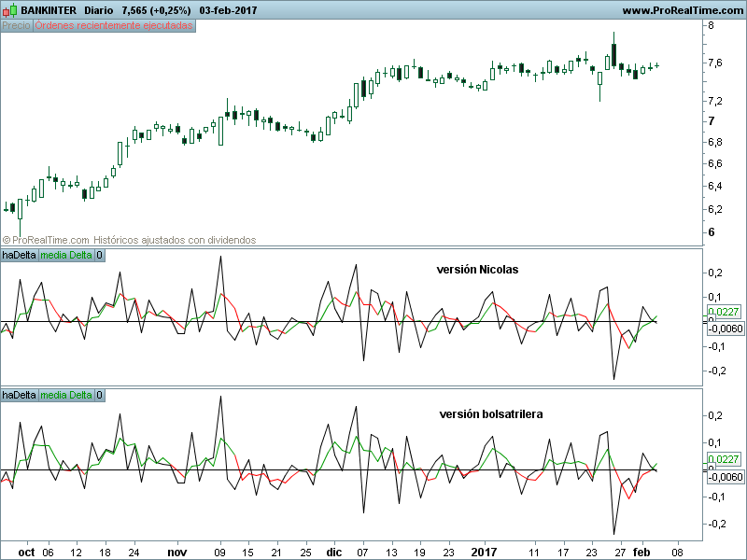Viewport: 747px width, 560px height.
Task: Click the 6,4 level on the price axis
Action: (x=715, y=186)
